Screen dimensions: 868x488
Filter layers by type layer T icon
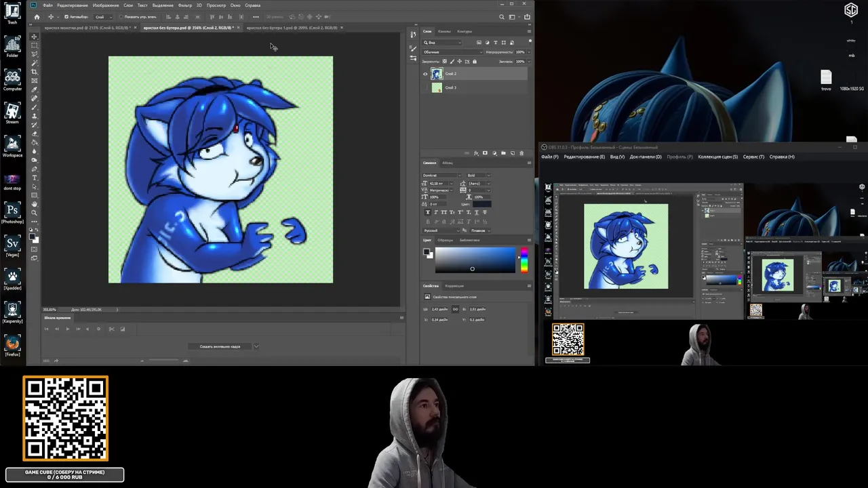click(x=496, y=43)
